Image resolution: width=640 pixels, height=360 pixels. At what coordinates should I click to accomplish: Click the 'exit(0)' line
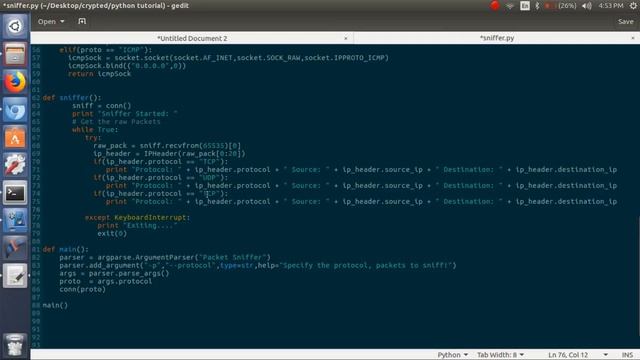112,233
